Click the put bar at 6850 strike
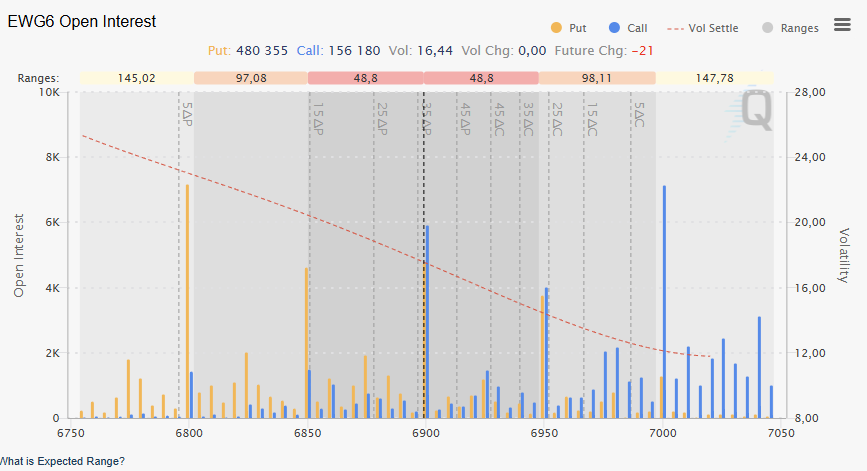Image resolution: width=867 pixels, height=471 pixels. tap(306, 340)
